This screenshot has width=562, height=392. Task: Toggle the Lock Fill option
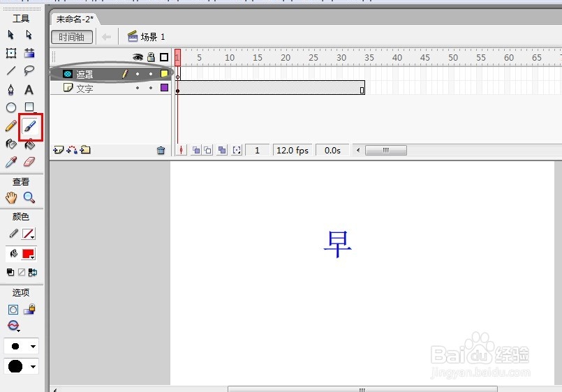click(29, 309)
